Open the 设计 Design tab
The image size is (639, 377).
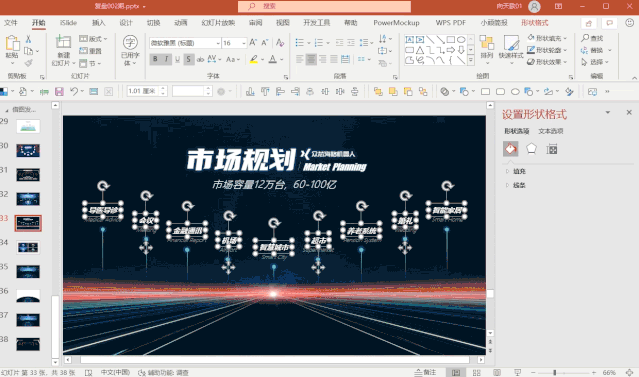tap(126, 23)
